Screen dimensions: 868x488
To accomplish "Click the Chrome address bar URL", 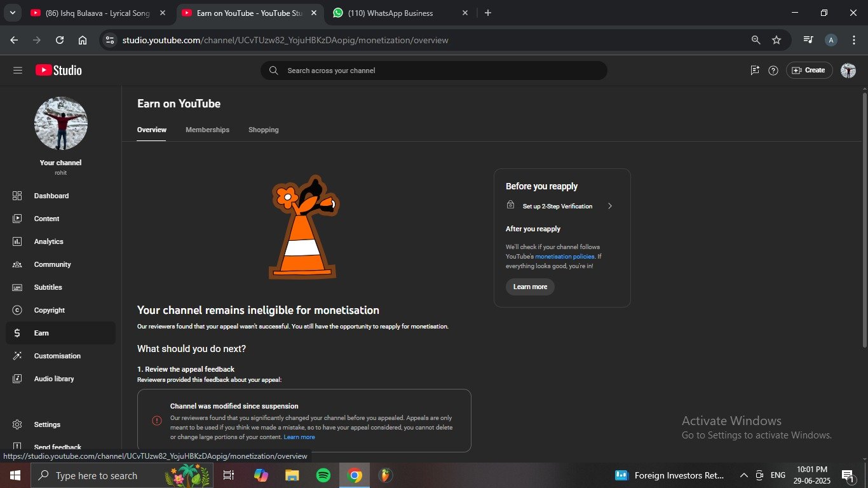I will (285, 40).
